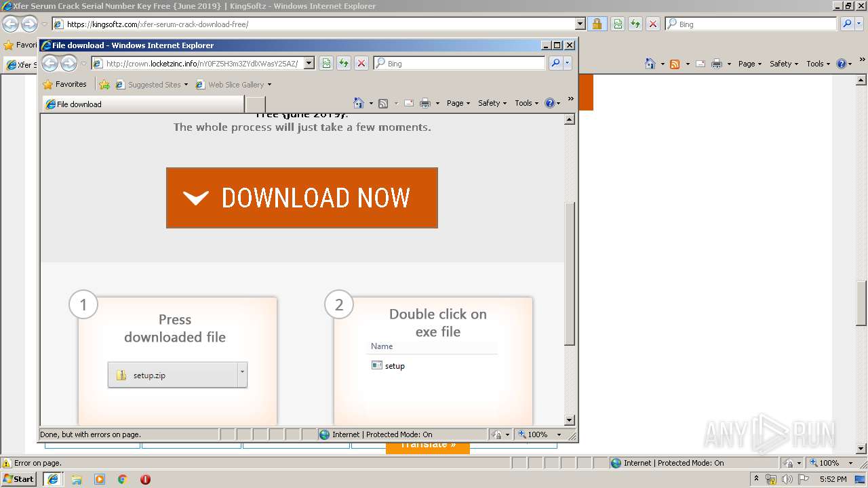Click the search magnifier in the File download window
868x488 pixels.
pyautogui.click(x=555, y=63)
